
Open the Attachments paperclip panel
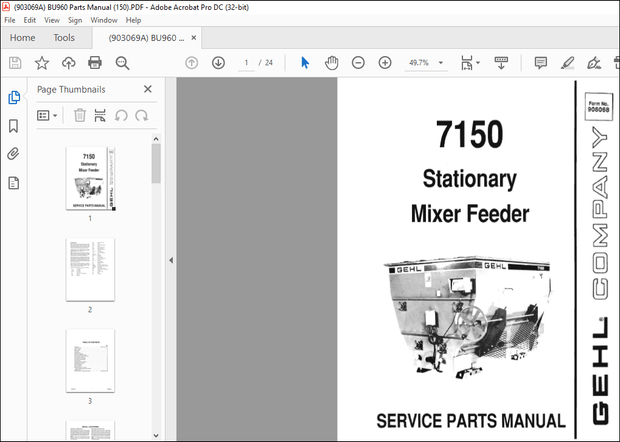click(x=13, y=154)
